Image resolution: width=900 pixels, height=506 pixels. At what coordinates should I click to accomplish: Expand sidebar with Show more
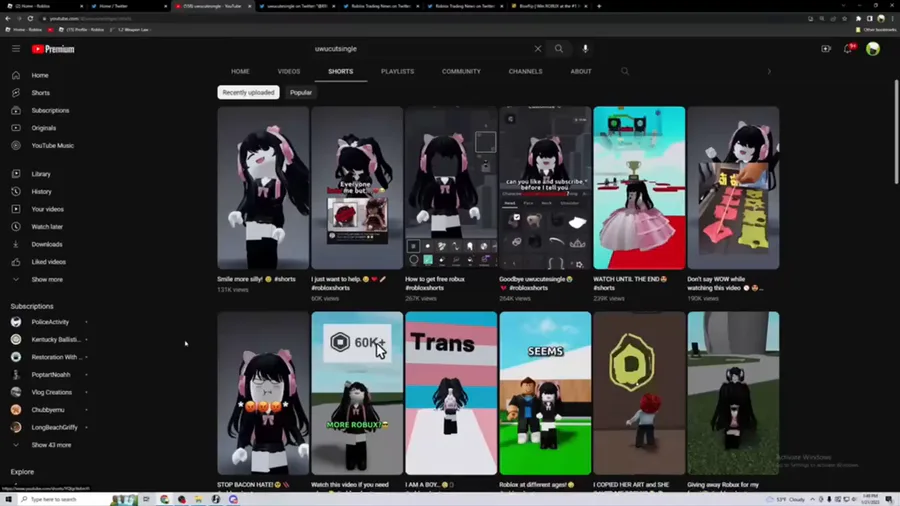coord(47,280)
